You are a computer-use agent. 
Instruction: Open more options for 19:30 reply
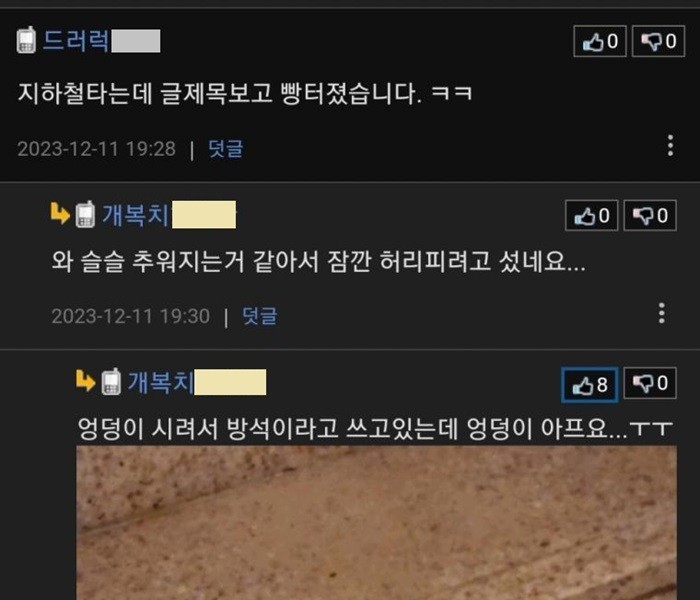(x=662, y=313)
